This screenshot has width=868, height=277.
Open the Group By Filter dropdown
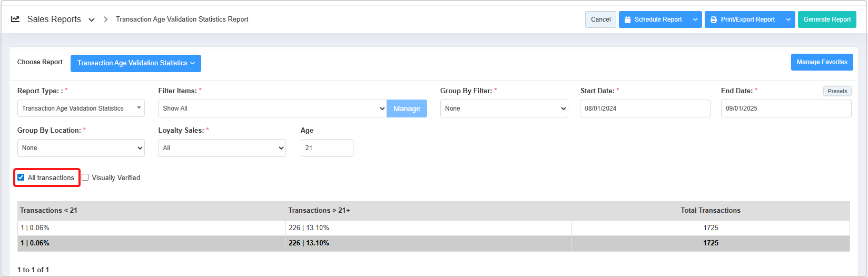coord(504,108)
